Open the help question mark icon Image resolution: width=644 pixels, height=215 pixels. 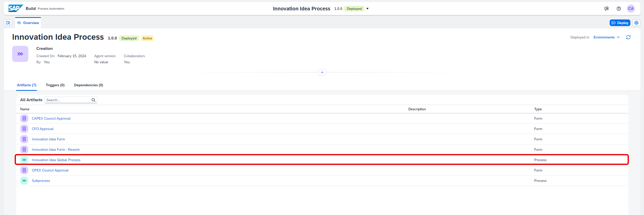[618, 9]
